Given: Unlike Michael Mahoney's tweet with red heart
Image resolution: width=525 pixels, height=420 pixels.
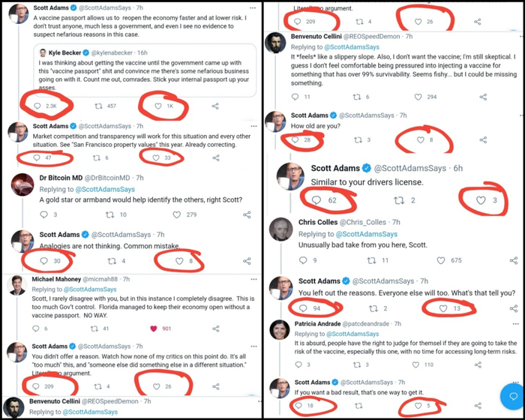Looking at the screenshot, I should point(154,328).
